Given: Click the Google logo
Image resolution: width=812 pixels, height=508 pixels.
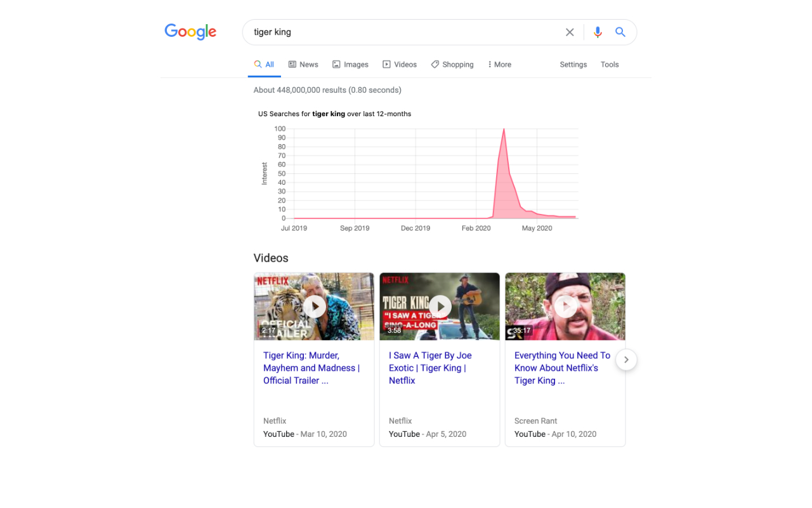Looking at the screenshot, I should [x=190, y=32].
